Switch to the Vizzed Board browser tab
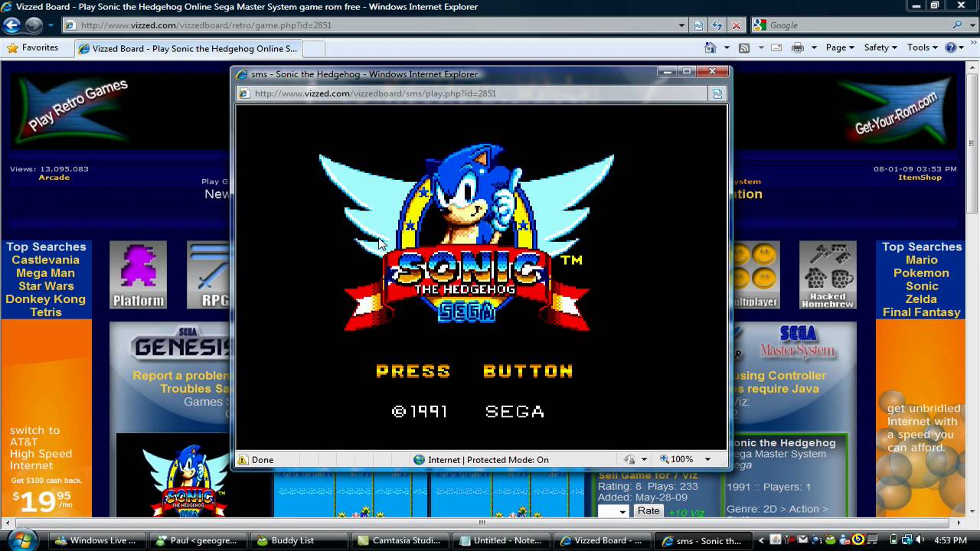 pyautogui.click(x=188, y=48)
